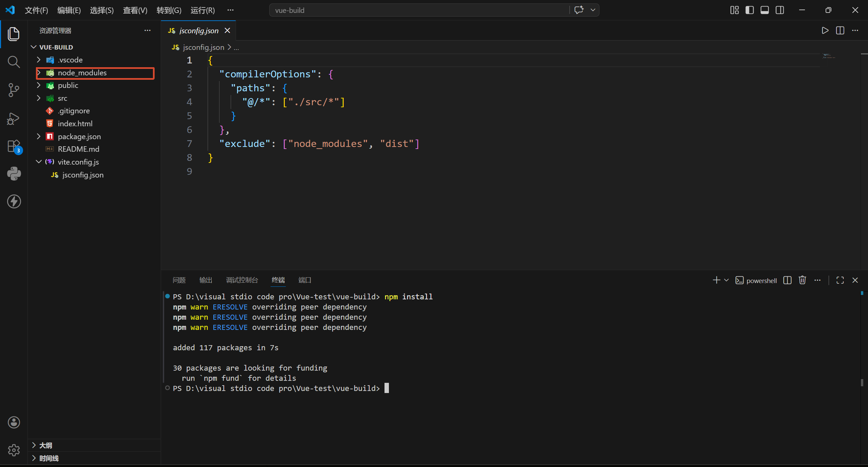The height and width of the screenshot is (467, 868).
Task: Kill terminal with the trash icon
Action: 802,280
